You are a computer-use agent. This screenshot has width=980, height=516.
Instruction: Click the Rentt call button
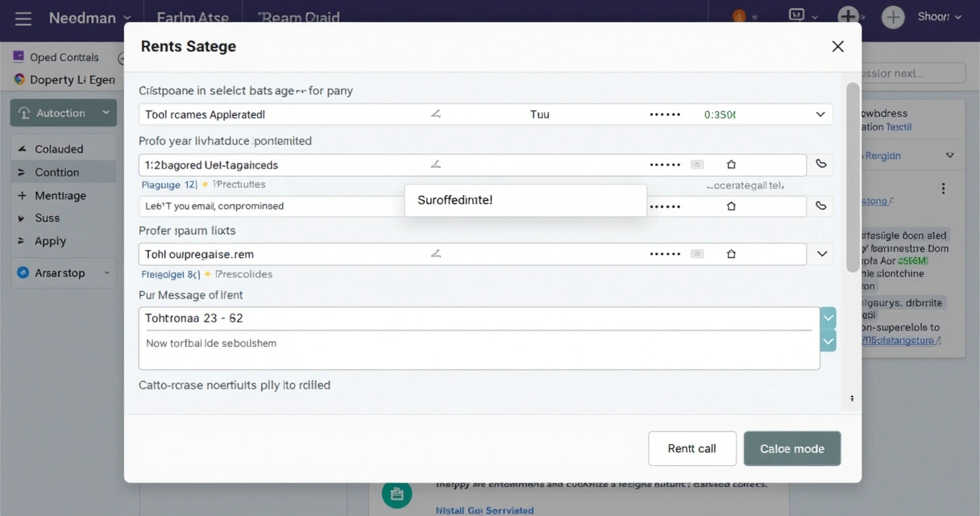pos(692,448)
